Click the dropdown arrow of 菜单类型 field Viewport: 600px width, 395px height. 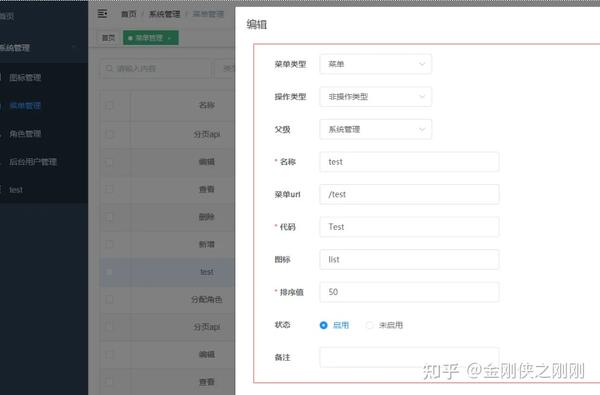pos(422,64)
